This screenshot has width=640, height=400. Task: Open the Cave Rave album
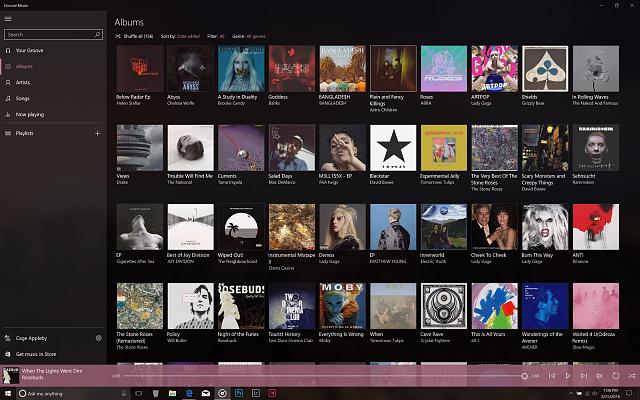444,306
